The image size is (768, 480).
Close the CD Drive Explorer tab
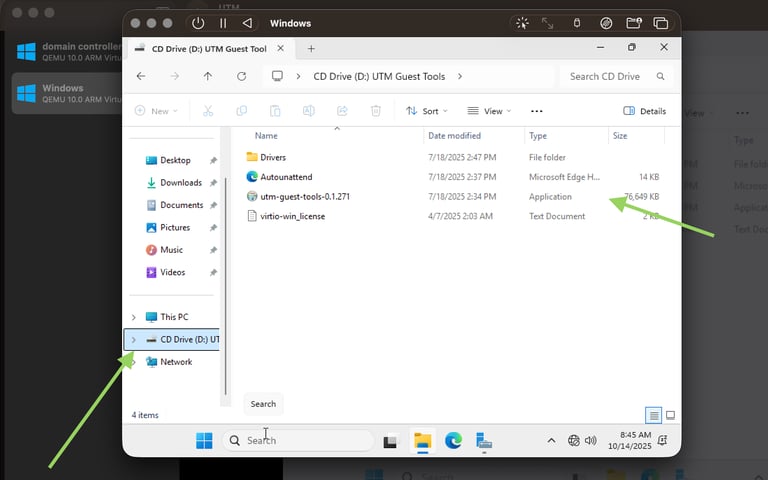tap(281, 48)
